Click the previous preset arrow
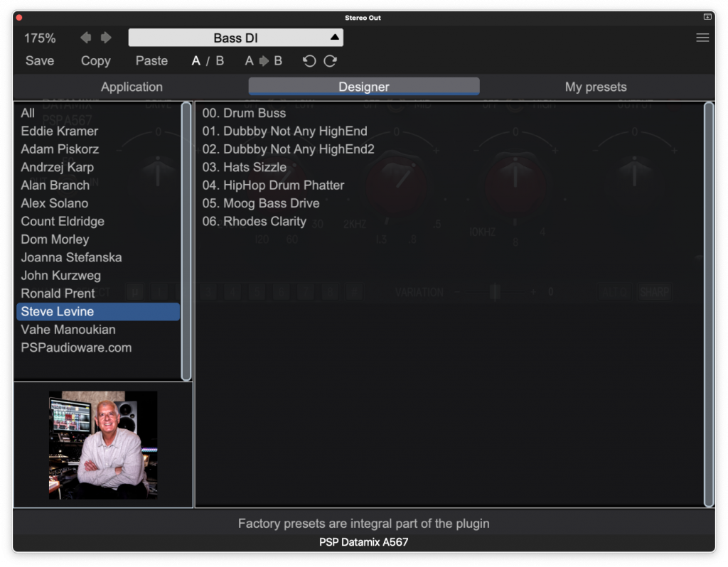This screenshot has height=567, width=728. tap(86, 38)
